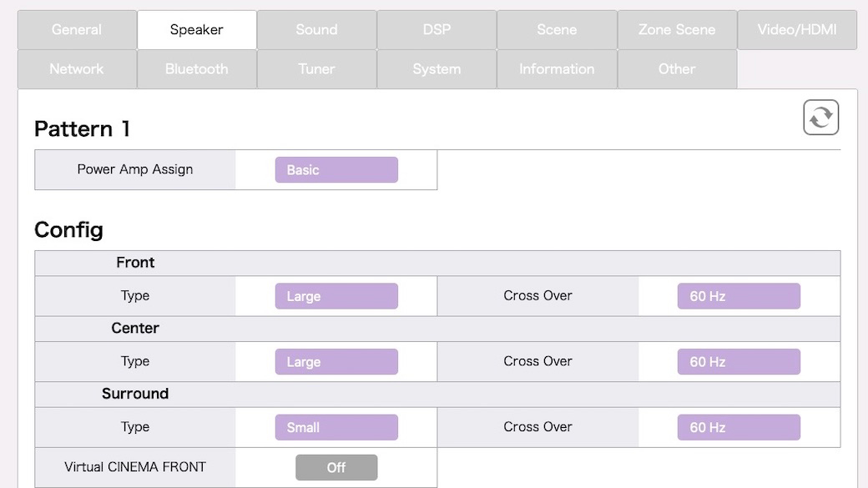Open the DSP tab

(x=437, y=30)
